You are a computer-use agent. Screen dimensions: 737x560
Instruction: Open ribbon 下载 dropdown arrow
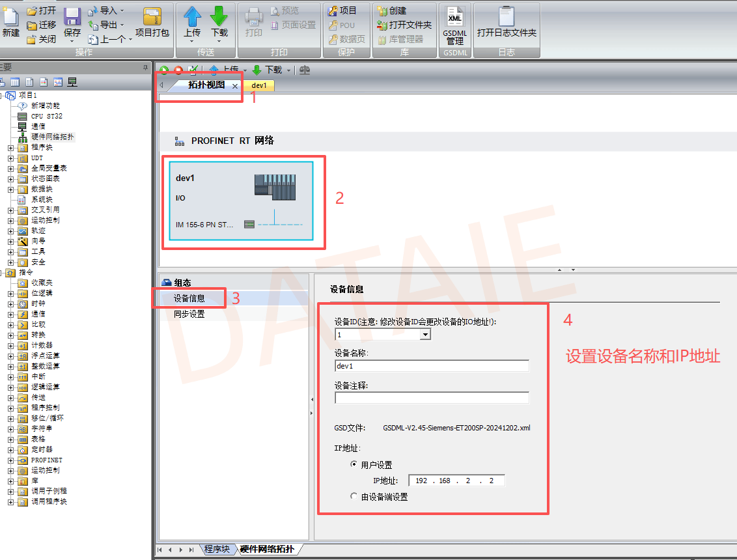point(219,42)
